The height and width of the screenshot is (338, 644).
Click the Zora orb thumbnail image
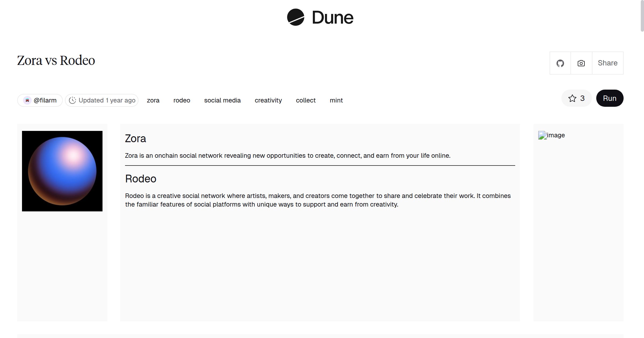[62, 171]
